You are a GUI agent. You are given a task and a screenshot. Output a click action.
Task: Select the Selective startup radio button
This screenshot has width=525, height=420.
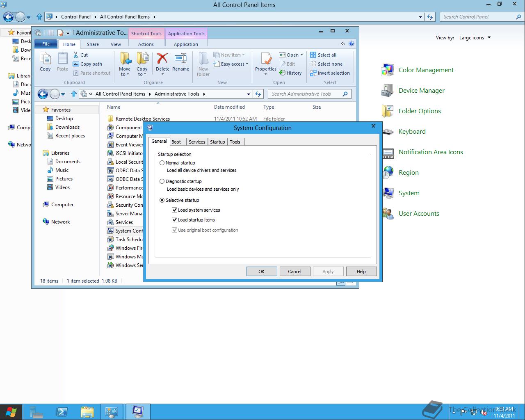click(162, 200)
